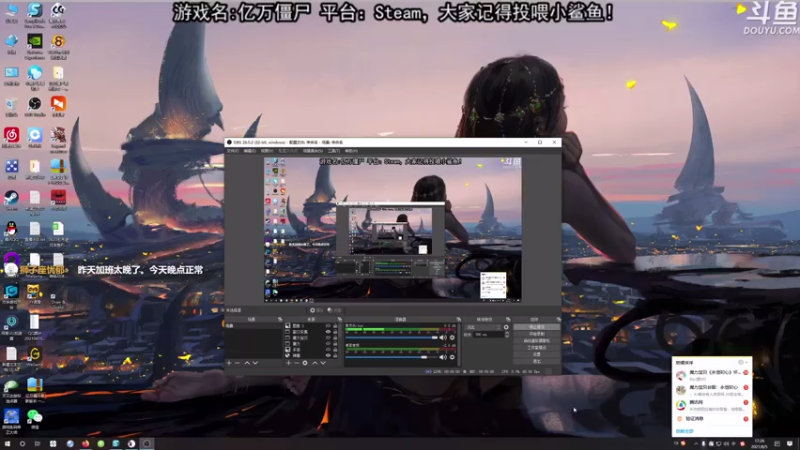The width and height of the screenshot is (800, 450).
Task: Open the 验证消息 entry in the QQ popup
Action: tap(712, 419)
